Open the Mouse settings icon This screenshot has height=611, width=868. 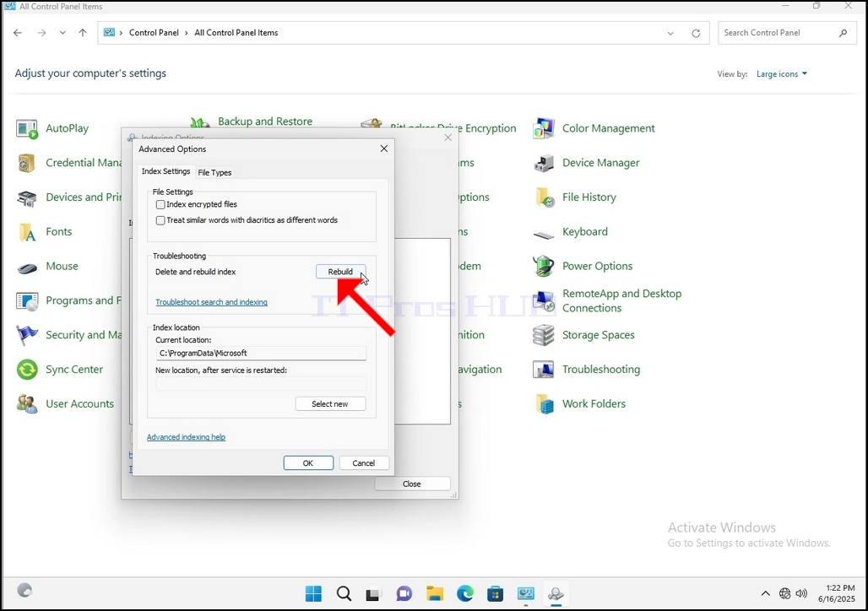[x=26, y=267]
